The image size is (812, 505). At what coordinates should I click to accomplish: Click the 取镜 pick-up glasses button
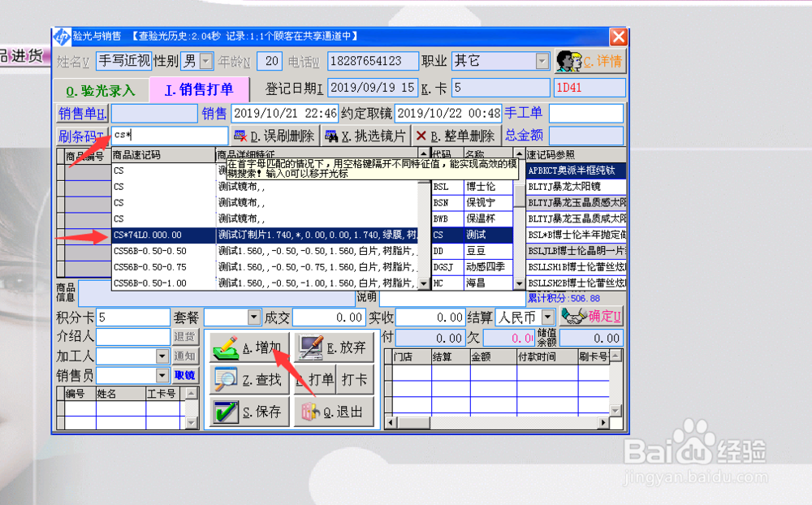pos(184,376)
